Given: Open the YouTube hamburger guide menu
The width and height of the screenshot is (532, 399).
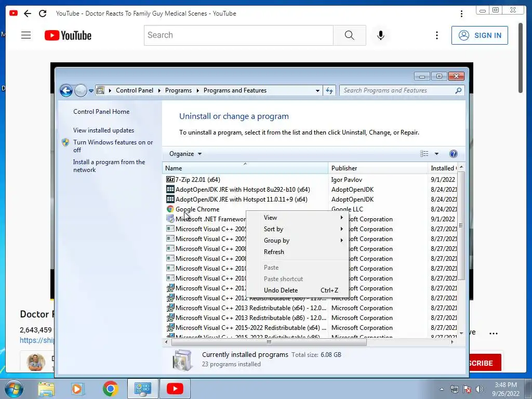Looking at the screenshot, I should pyautogui.click(x=26, y=35).
